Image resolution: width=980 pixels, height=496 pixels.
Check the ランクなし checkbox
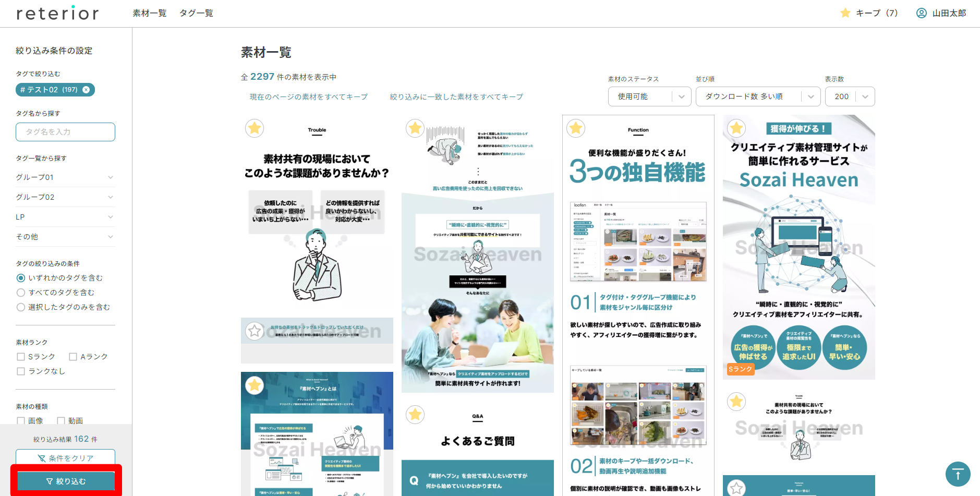coord(21,371)
